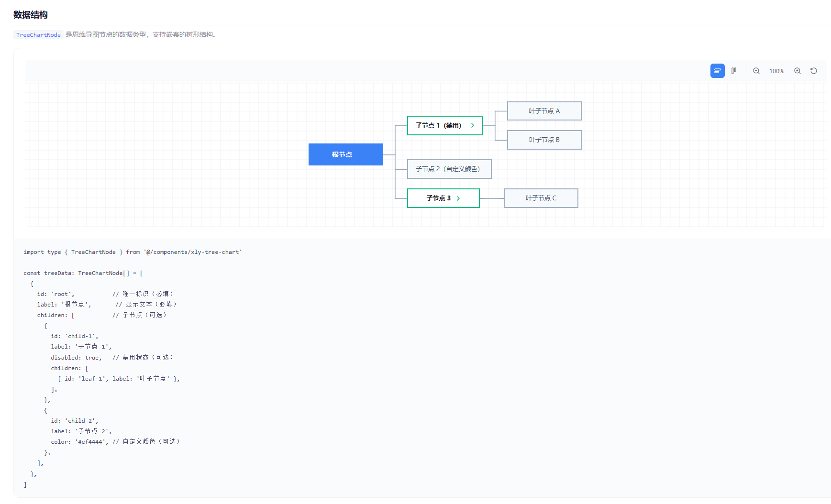This screenshot has height=504, width=831.
Task: Select the 根节点 root node
Action: pos(345,154)
